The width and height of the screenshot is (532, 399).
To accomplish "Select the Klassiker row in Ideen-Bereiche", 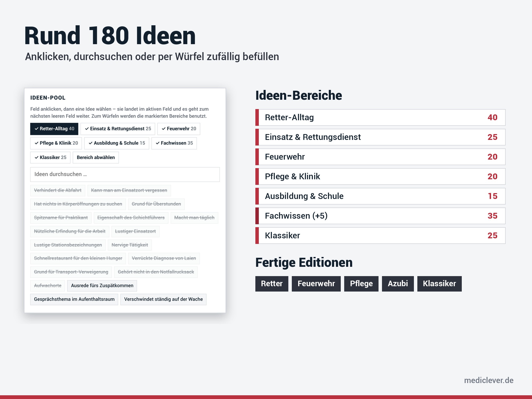I will pyautogui.click(x=380, y=235).
